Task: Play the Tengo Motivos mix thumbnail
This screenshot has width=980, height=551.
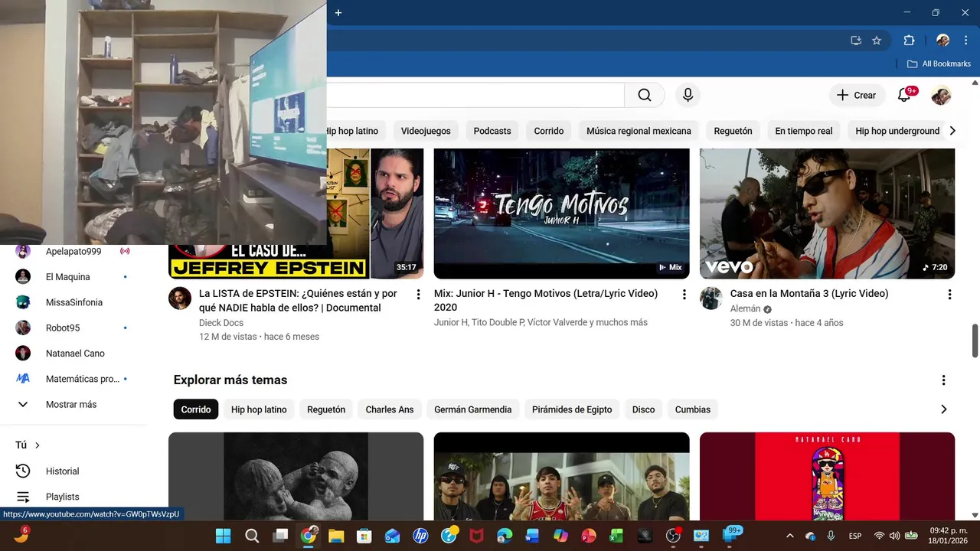Action: tap(561, 214)
